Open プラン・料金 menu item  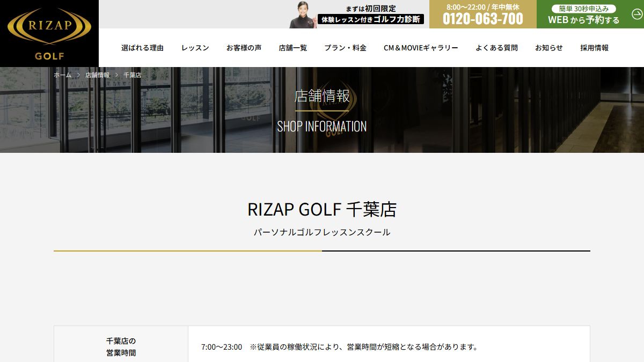pos(345,48)
